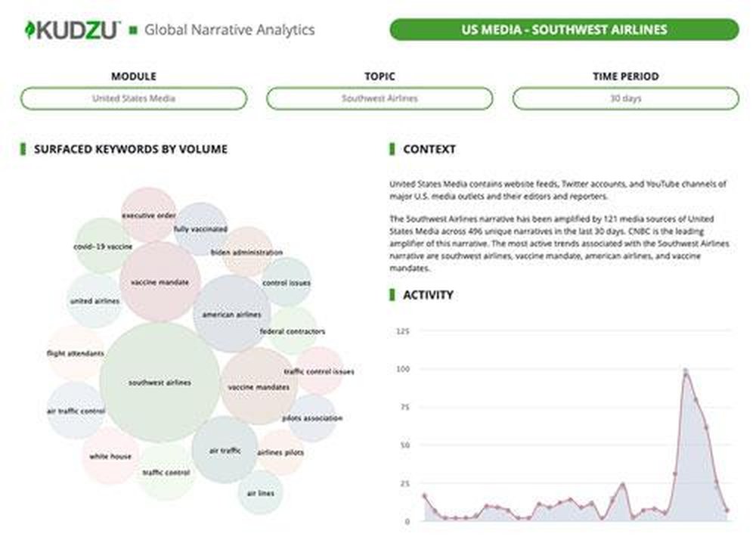The image size is (756, 546).
Task: Open the Module dropdown showing United States Media
Action: (134, 98)
